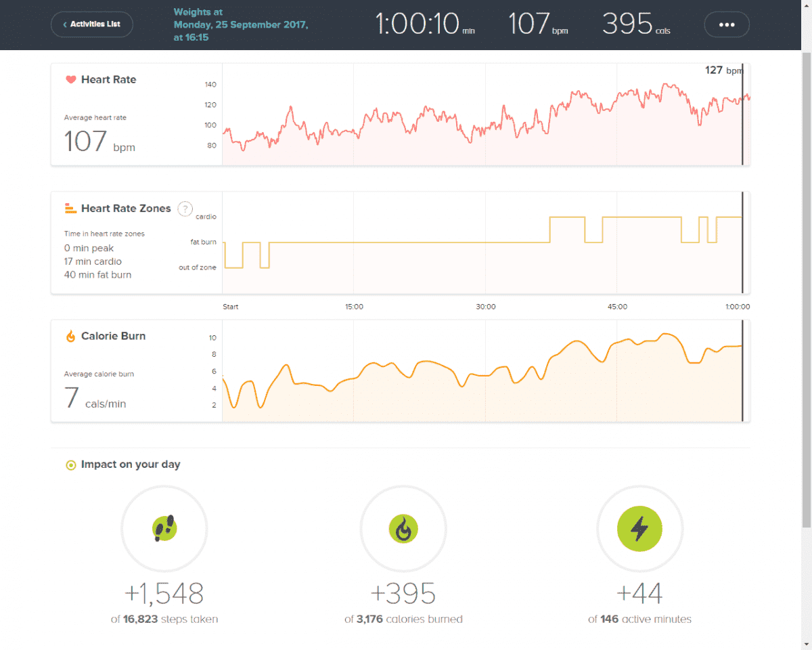This screenshot has width=812, height=650.
Task: Open the three-dots more options menu
Action: pos(726,24)
